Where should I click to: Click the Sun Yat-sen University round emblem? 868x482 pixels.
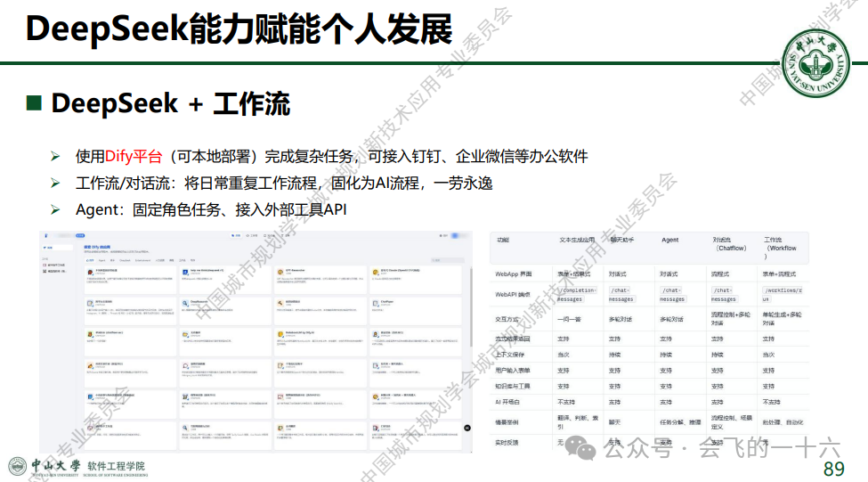point(816,63)
